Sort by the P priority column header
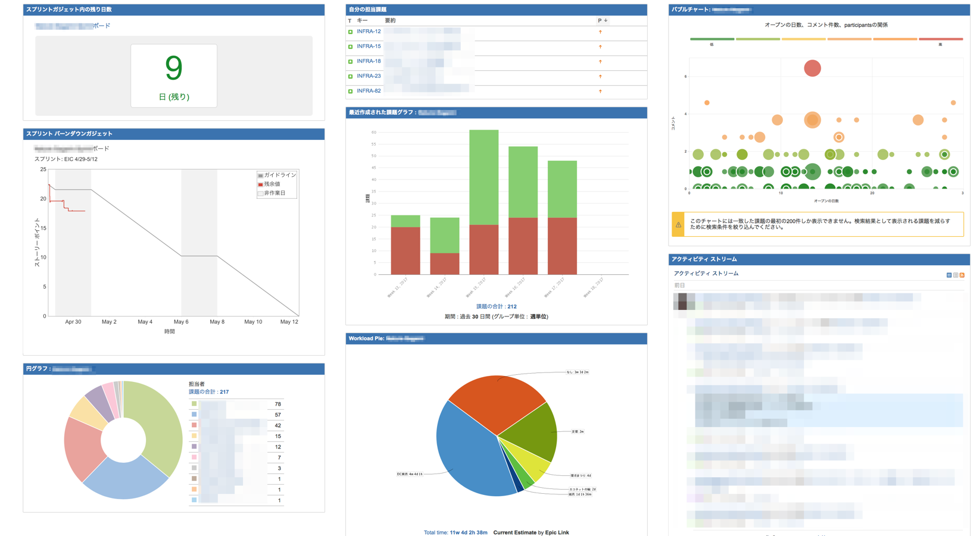 pyautogui.click(x=602, y=20)
